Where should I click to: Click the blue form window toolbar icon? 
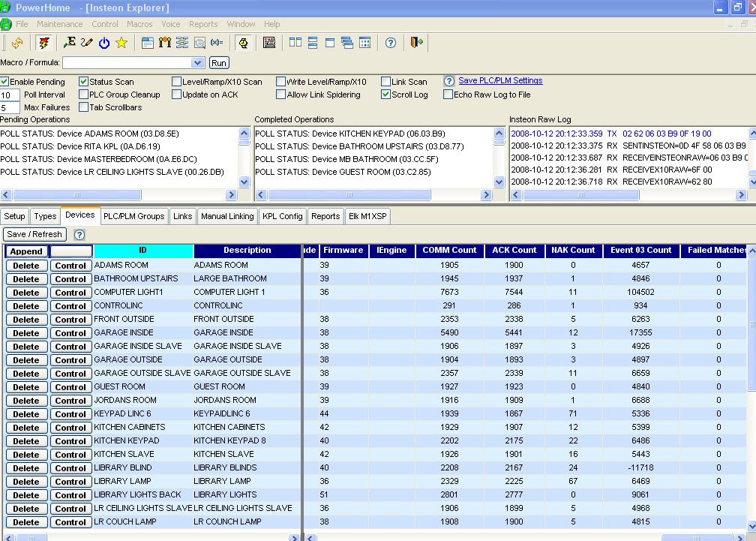click(x=148, y=43)
